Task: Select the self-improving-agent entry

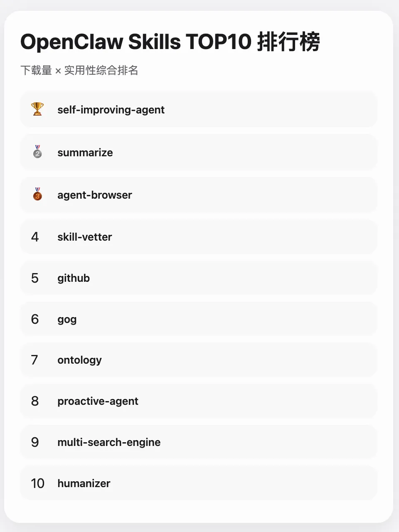Action: (x=199, y=109)
